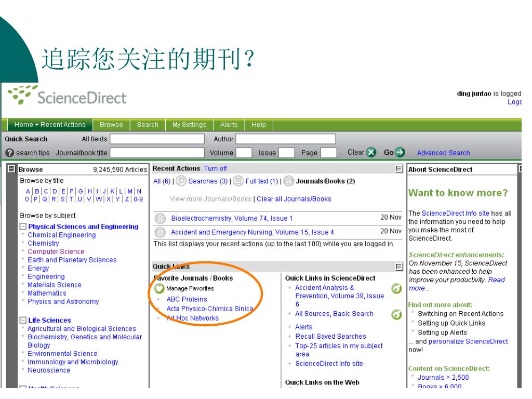The width and height of the screenshot is (532, 399).
Task: Collapse the Life Sciences subject tree
Action: [x=23, y=320]
